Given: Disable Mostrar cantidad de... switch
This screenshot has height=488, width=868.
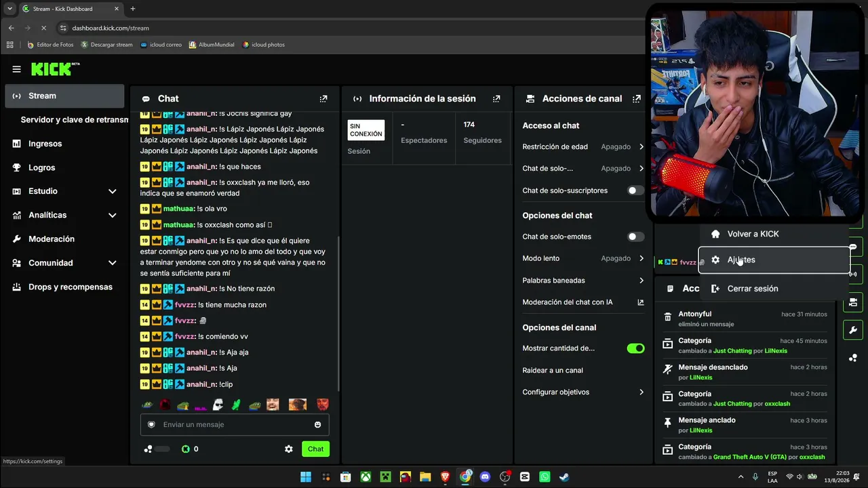Looking at the screenshot, I should 635,348.
